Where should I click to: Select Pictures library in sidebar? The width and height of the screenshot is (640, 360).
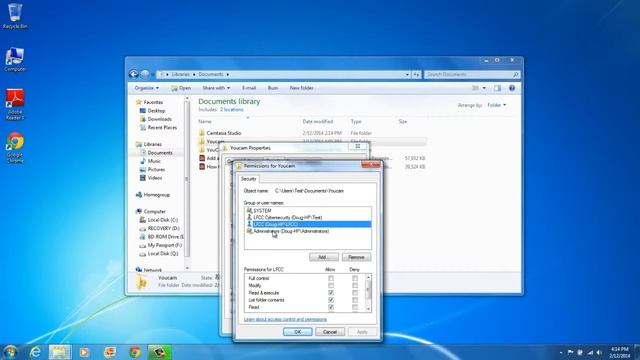(152, 169)
